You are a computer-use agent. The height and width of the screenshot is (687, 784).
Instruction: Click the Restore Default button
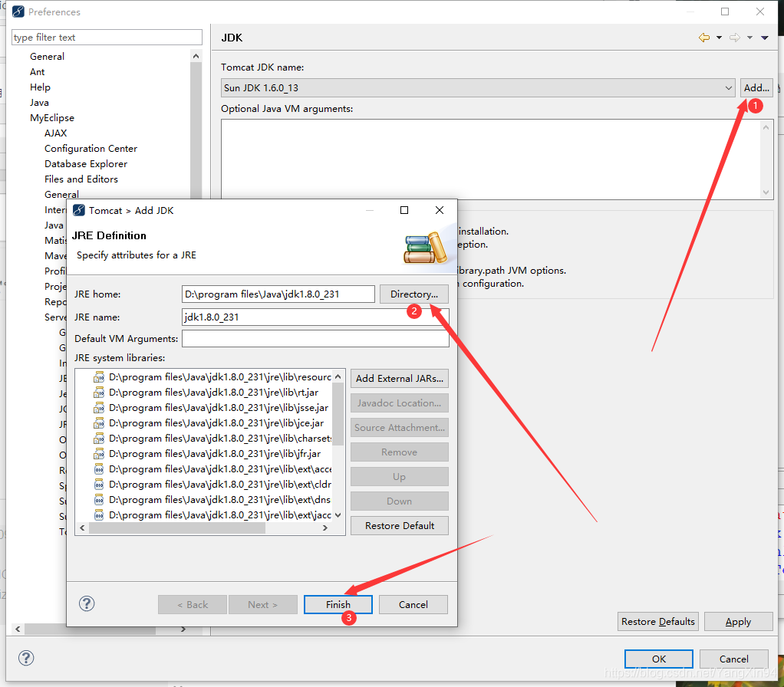[400, 526]
